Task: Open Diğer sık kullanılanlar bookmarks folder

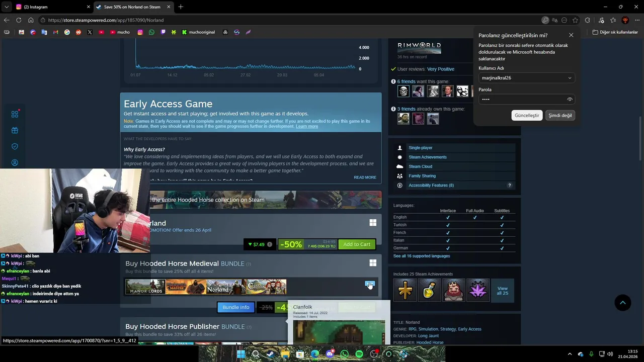Action: (615, 32)
